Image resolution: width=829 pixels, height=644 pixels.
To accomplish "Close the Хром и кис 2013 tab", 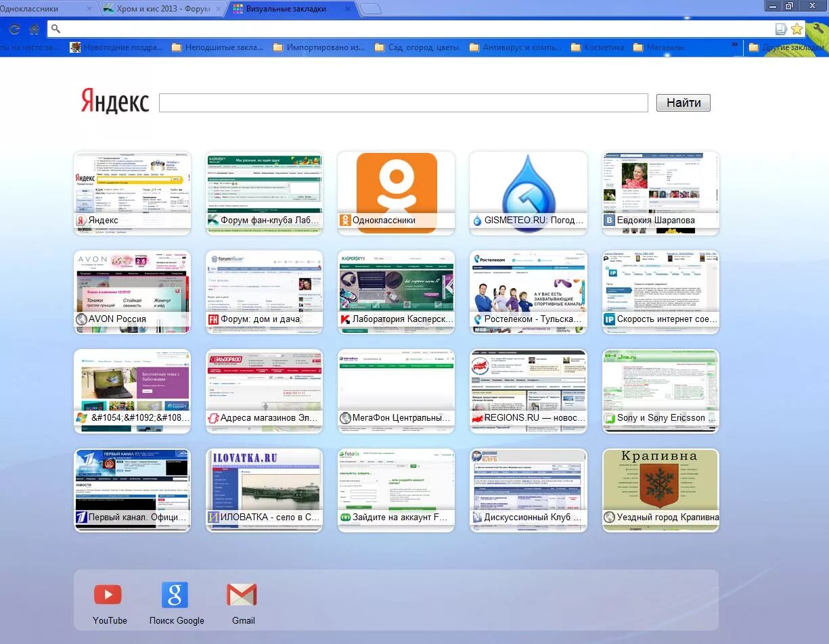I will (x=217, y=9).
